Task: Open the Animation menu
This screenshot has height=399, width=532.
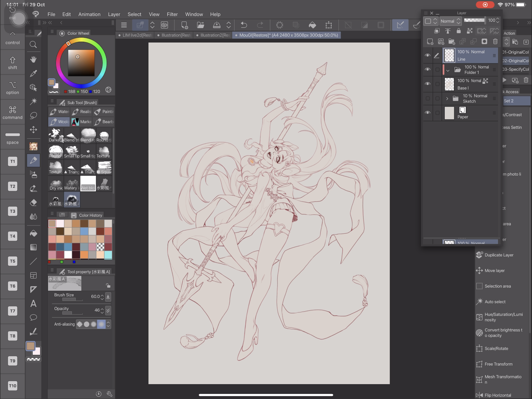Action: 89,14
